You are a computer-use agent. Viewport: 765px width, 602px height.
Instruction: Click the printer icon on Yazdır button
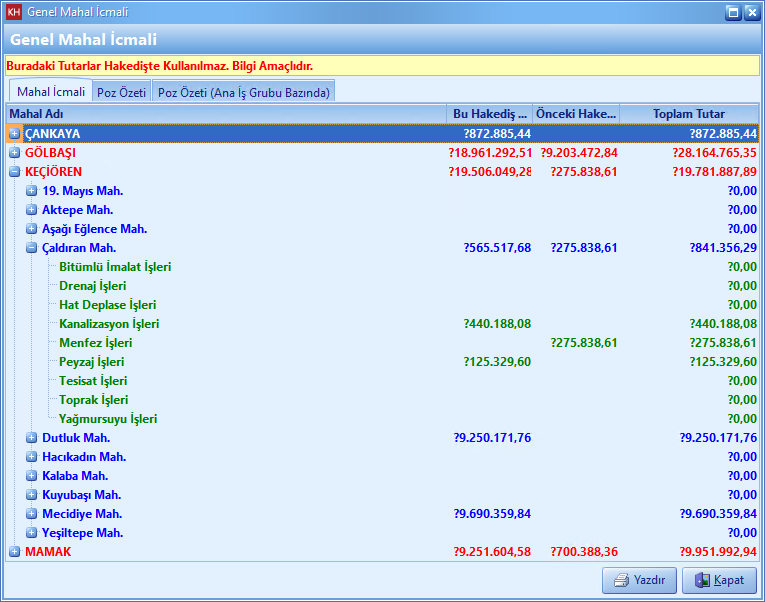tap(621, 580)
